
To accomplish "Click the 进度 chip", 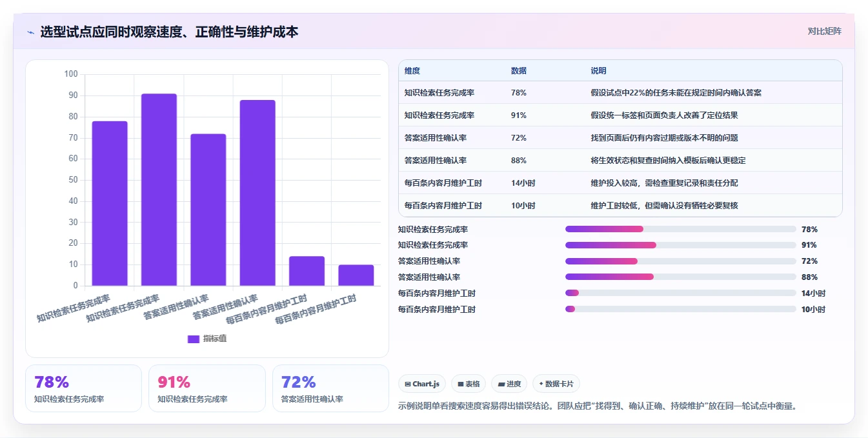I will 509,384.
